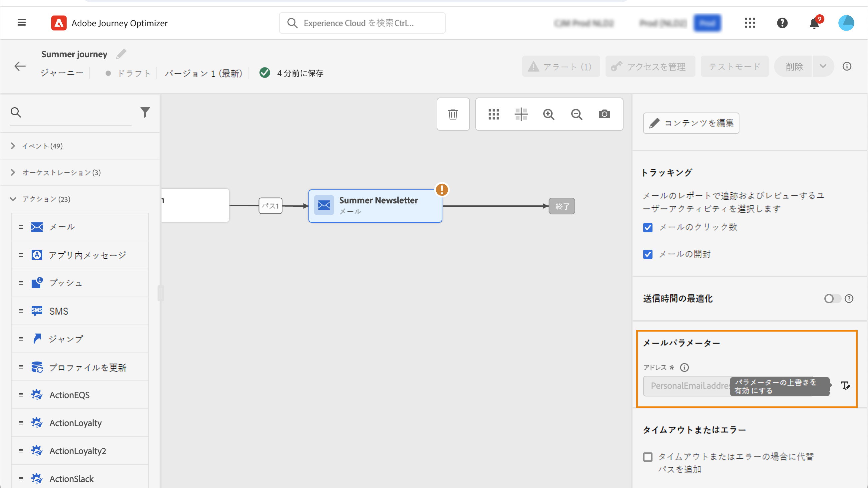
Task: Click the filter funnel icon in palette
Action: tap(145, 112)
